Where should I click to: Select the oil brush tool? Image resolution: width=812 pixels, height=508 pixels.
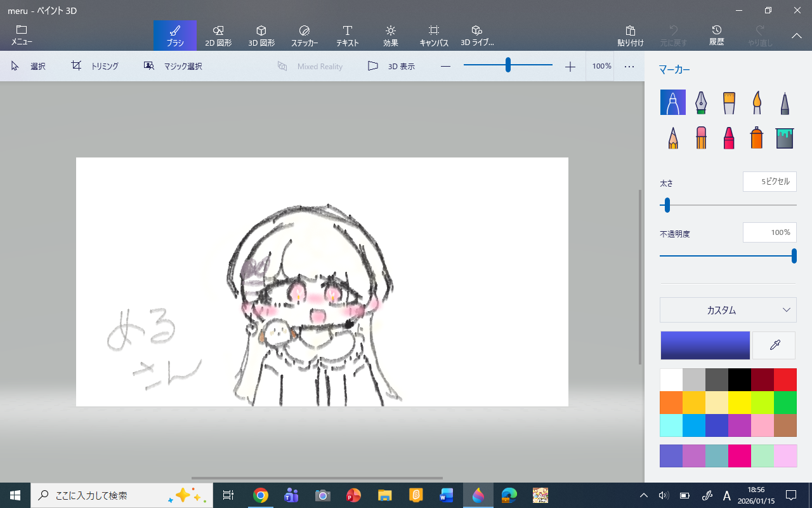coord(729,102)
